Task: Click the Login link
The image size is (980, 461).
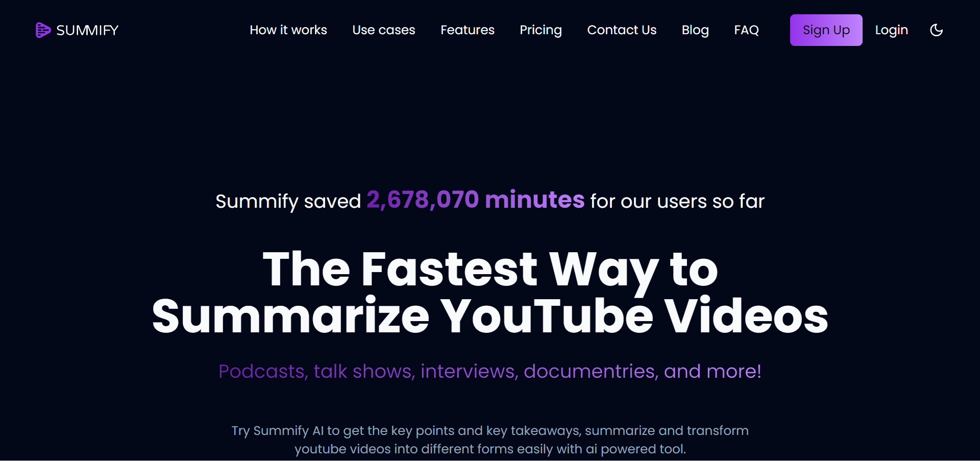Action: click(891, 30)
